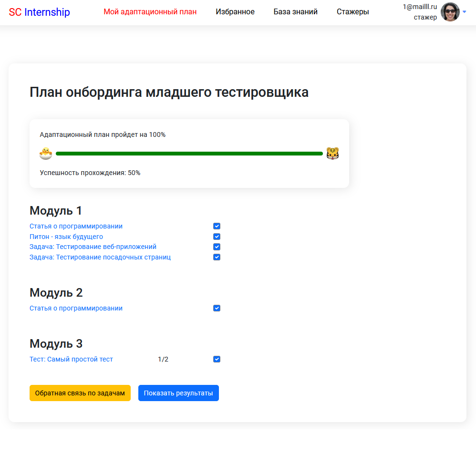Open База знаний section

pos(295,12)
